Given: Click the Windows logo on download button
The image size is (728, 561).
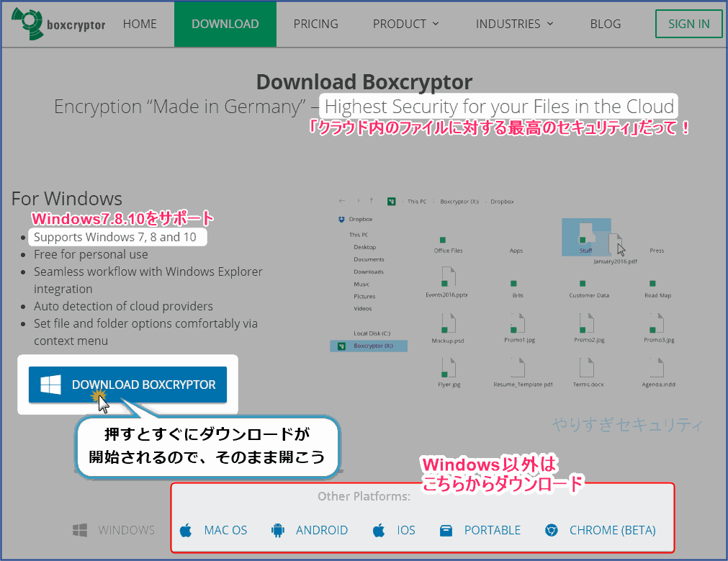Looking at the screenshot, I should click(50, 385).
